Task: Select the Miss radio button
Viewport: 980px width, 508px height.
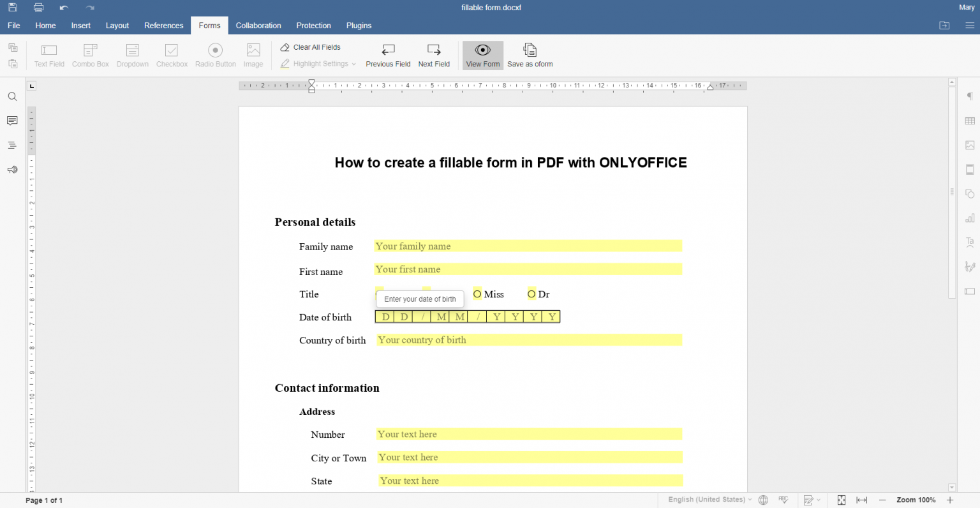Action: click(x=477, y=294)
